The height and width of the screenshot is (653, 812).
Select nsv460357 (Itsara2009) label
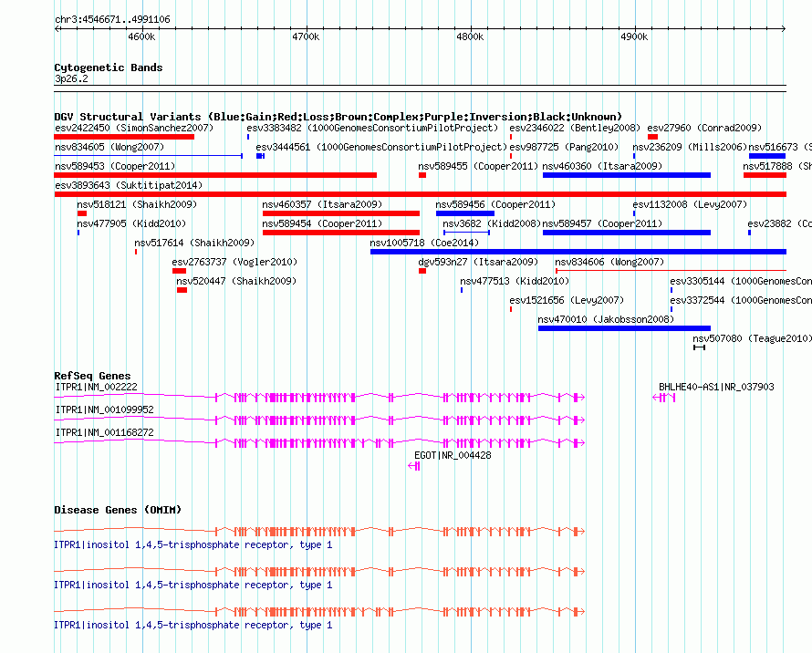[x=322, y=204]
